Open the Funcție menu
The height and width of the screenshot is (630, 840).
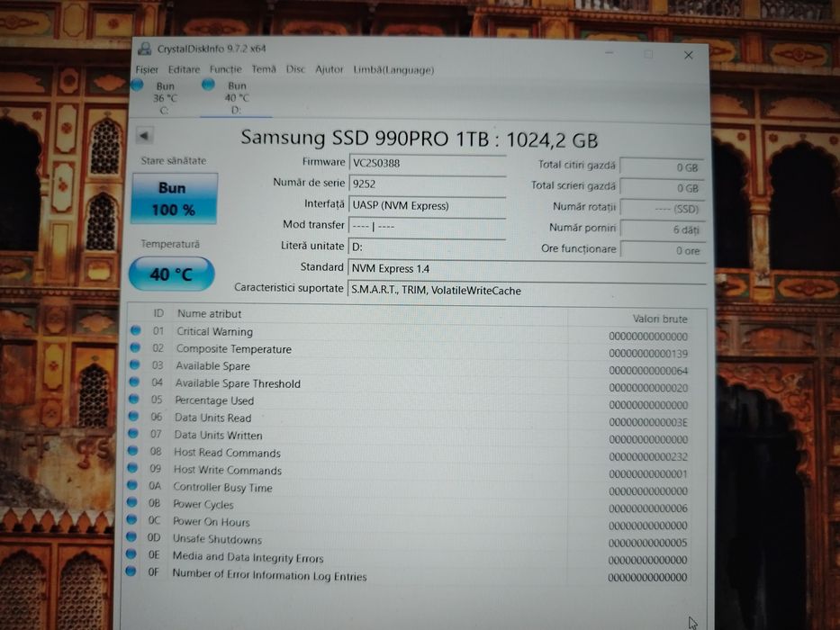(x=226, y=69)
